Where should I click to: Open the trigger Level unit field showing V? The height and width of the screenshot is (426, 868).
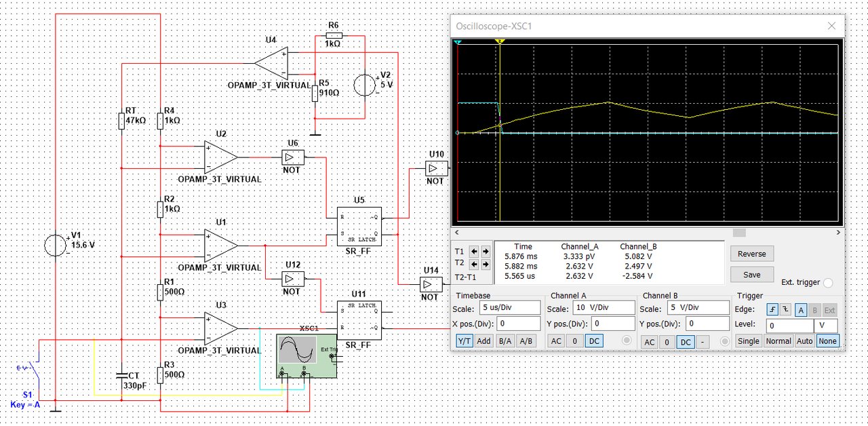tap(826, 326)
